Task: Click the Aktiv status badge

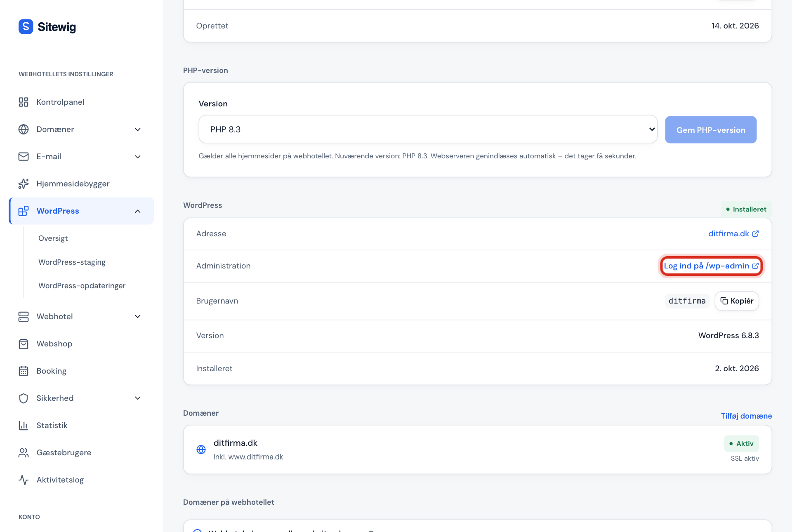Action: (741, 443)
